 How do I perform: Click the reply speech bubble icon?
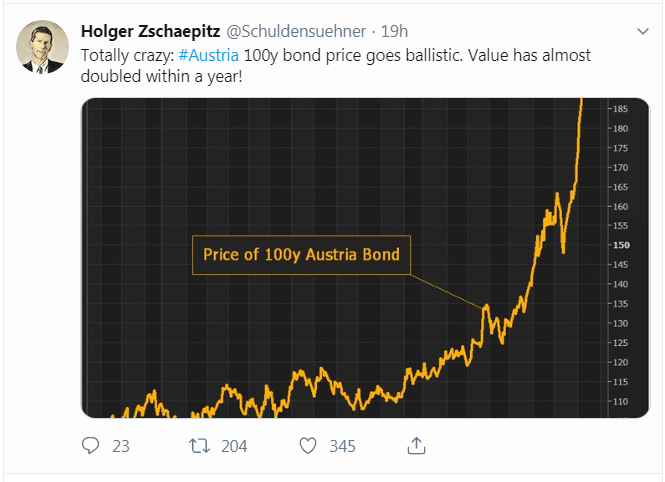[x=90, y=446]
